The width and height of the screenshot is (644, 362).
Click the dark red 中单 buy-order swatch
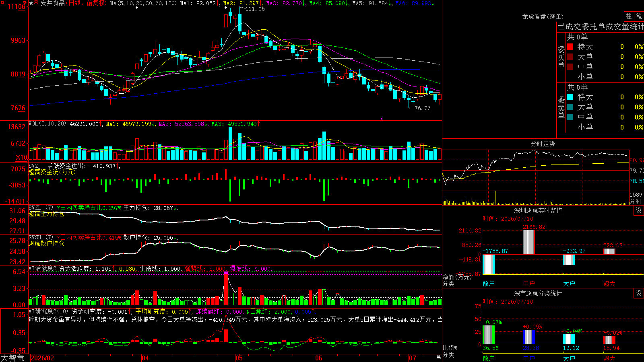click(570, 67)
